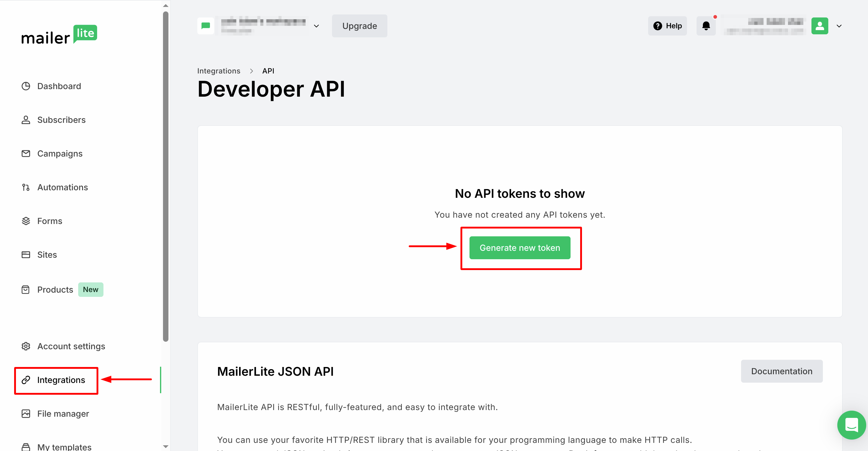
Task: Click the Upgrade button
Action: (x=359, y=26)
